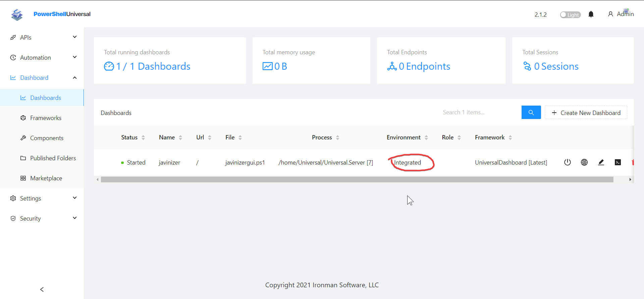Collapse the Dashboard menu chevron
This screenshot has height=299, width=644.
[75, 78]
